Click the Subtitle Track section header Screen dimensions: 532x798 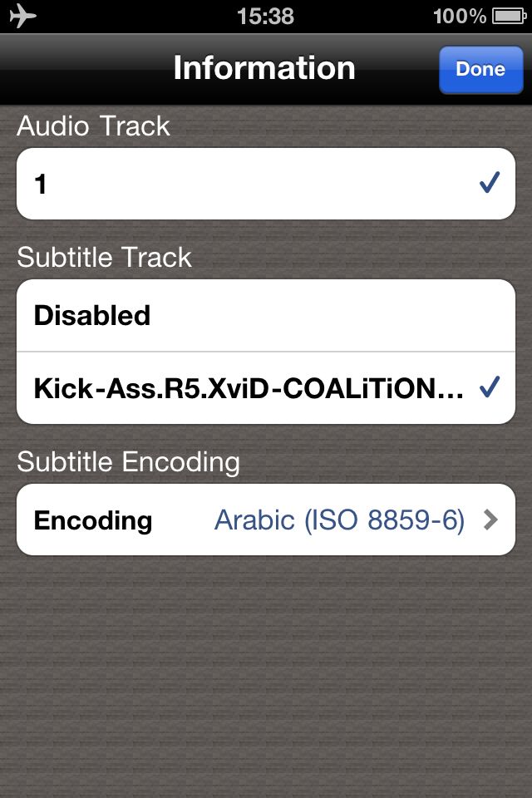pos(105,257)
